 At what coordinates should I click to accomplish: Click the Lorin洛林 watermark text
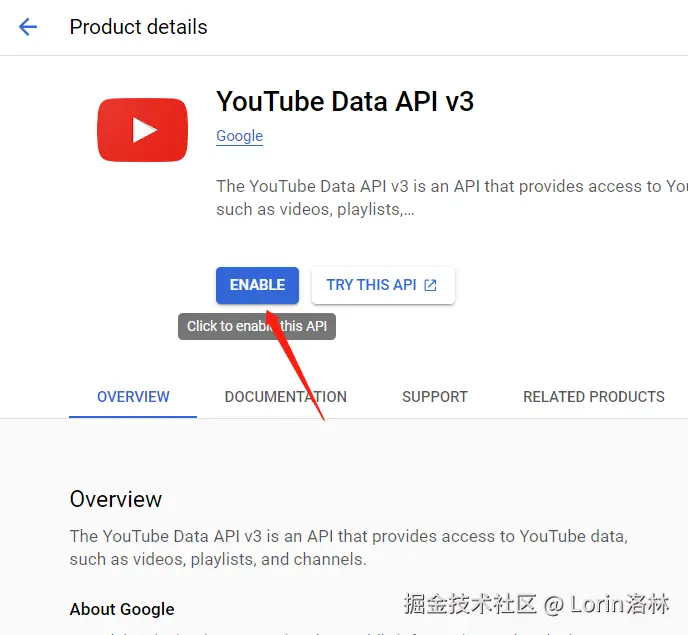pyautogui.click(x=619, y=604)
